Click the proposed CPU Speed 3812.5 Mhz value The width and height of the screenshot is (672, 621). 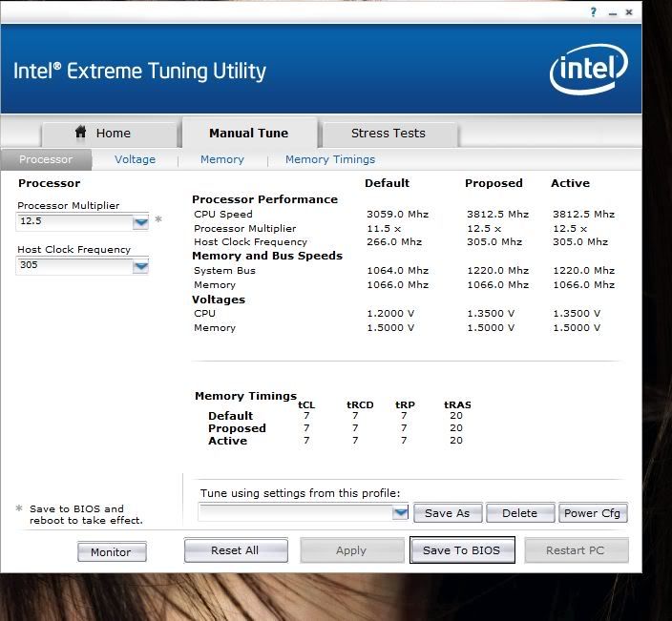point(497,214)
